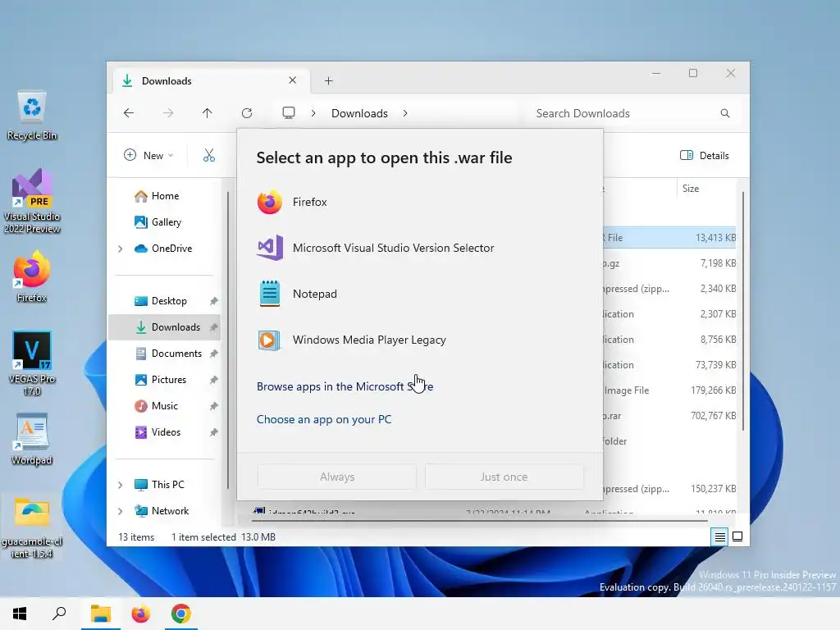Select the file row sized 13,413 KB
This screenshot has height=630, width=840.
pyautogui.click(x=669, y=238)
